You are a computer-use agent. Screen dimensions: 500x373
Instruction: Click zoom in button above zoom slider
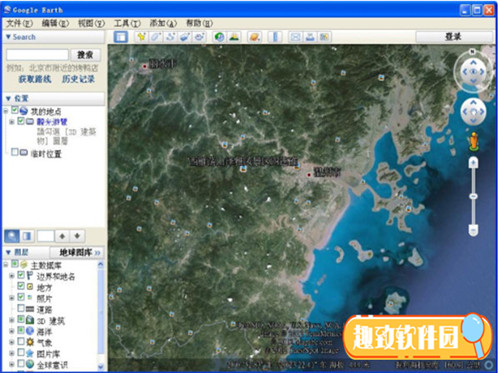(x=473, y=162)
